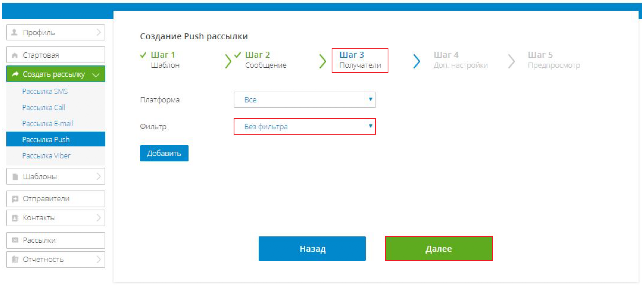Click the Отправители chat icon
The width and height of the screenshot is (644, 289).
click(x=15, y=199)
